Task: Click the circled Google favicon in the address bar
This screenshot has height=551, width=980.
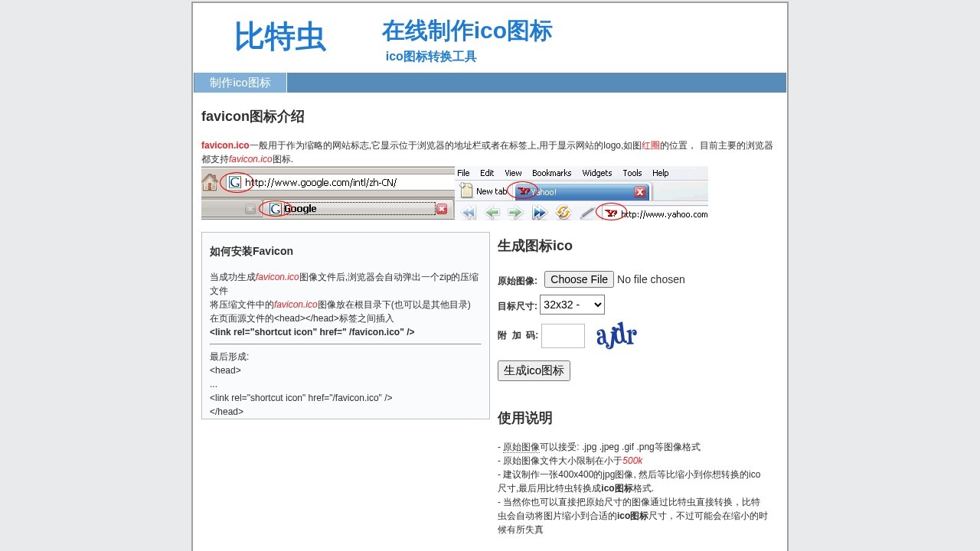Action: tap(235, 182)
